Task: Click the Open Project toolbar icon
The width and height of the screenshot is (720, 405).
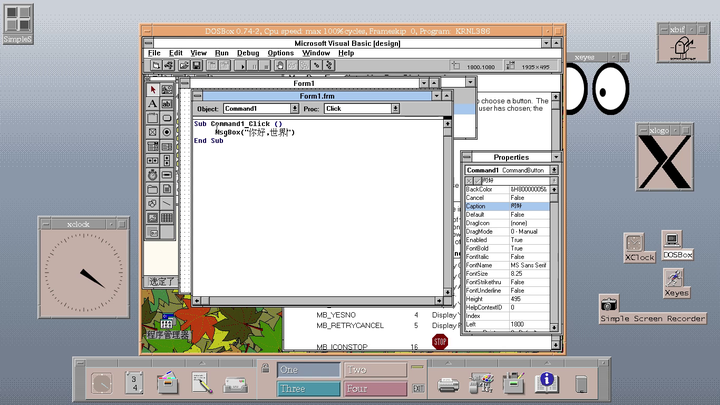Action: click(184, 66)
